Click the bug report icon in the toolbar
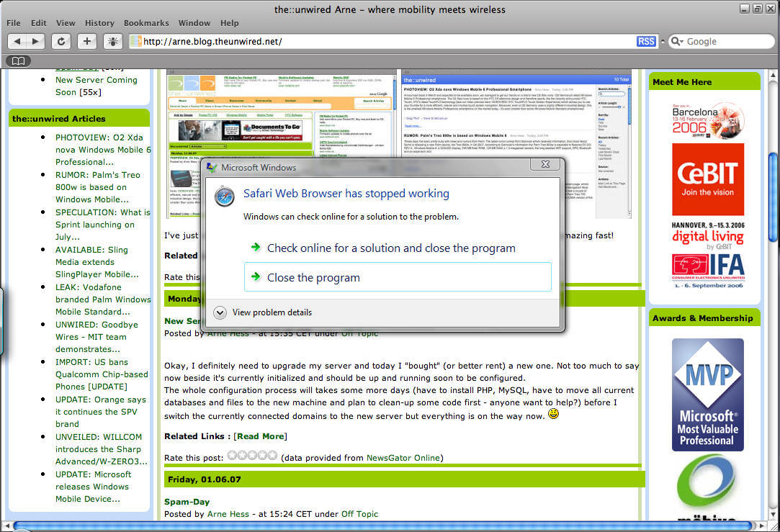 point(112,42)
